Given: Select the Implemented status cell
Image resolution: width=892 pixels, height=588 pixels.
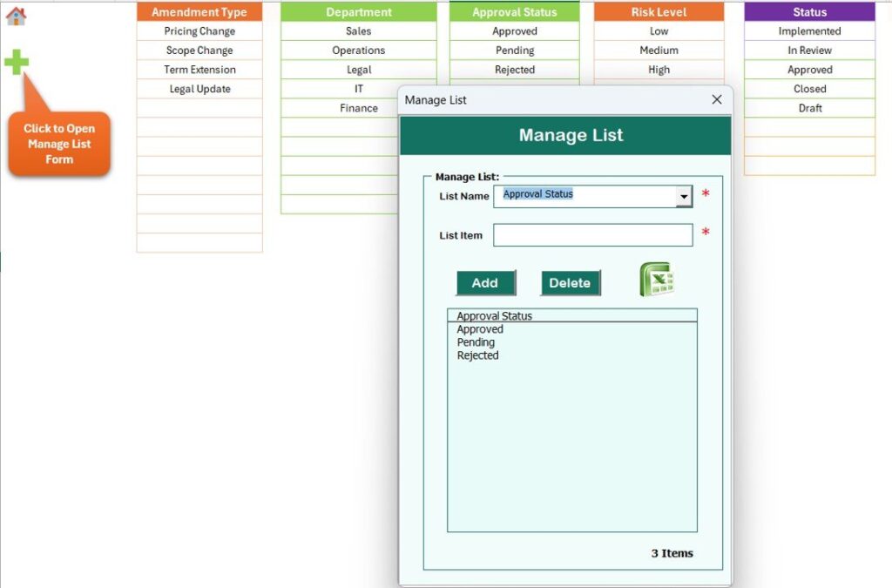Looking at the screenshot, I should tap(809, 31).
